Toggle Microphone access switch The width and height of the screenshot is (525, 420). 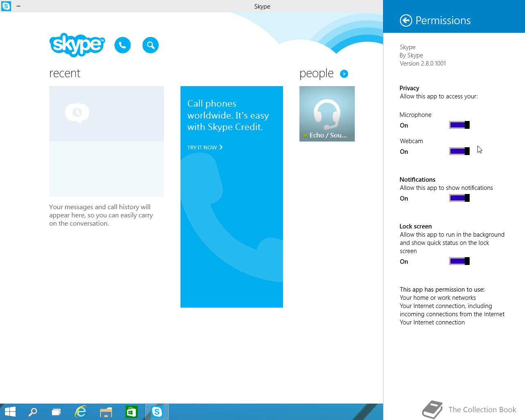click(x=459, y=125)
